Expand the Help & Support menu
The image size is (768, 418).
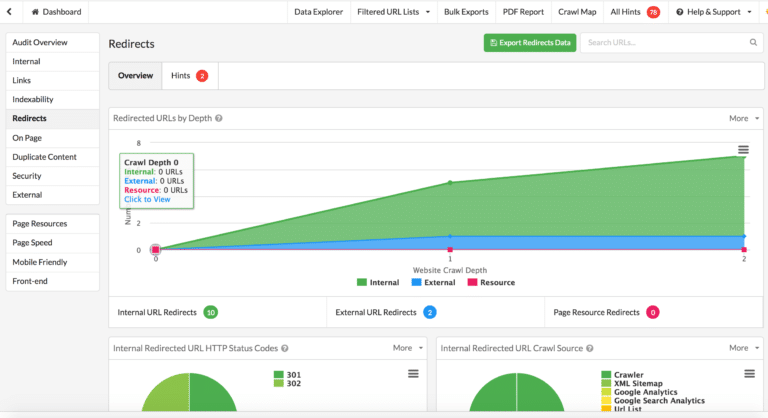[714, 12]
